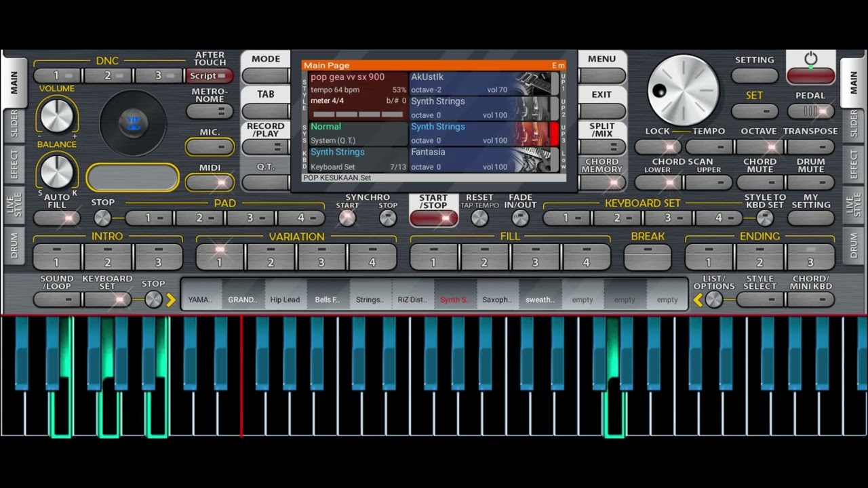Click the Sound/Loop Stop round button

click(154, 299)
